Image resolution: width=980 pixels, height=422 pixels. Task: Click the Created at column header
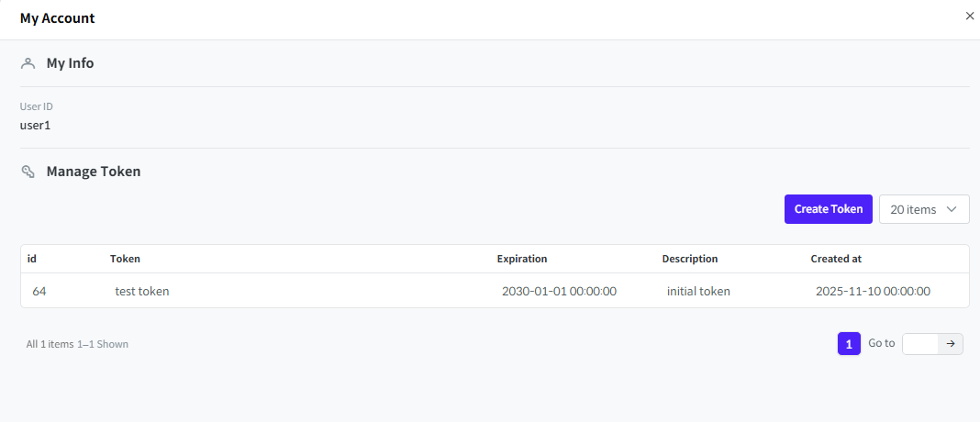pyautogui.click(x=836, y=259)
